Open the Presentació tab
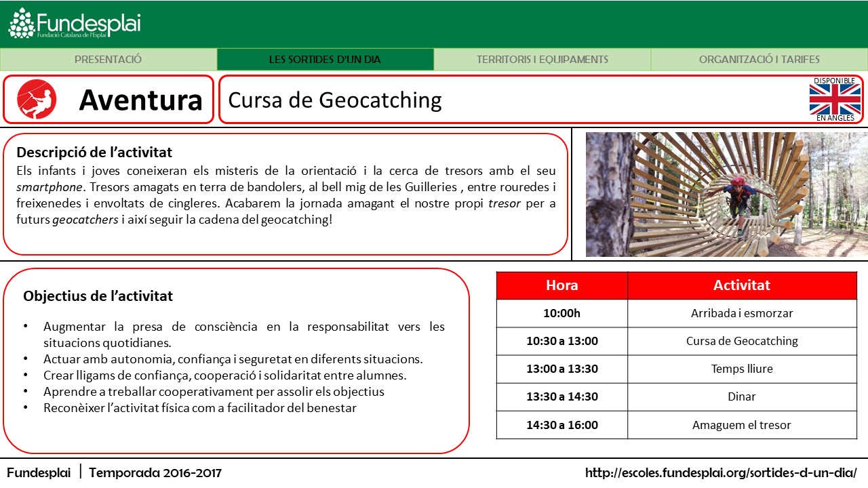868x488 pixels. (x=108, y=60)
